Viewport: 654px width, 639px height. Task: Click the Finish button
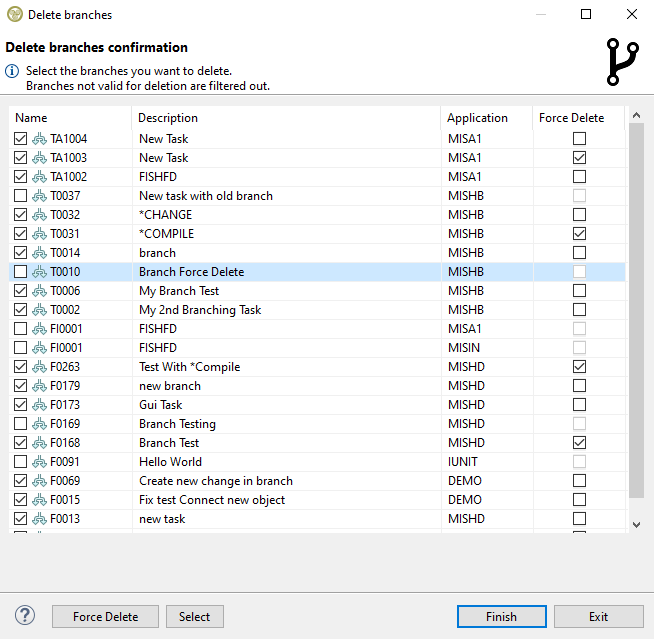(501, 616)
